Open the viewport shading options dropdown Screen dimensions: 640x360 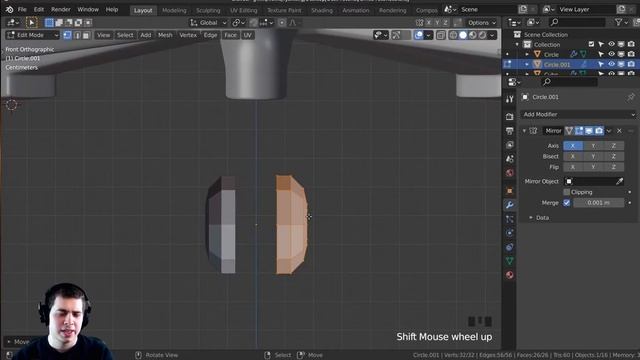click(x=492, y=36)
